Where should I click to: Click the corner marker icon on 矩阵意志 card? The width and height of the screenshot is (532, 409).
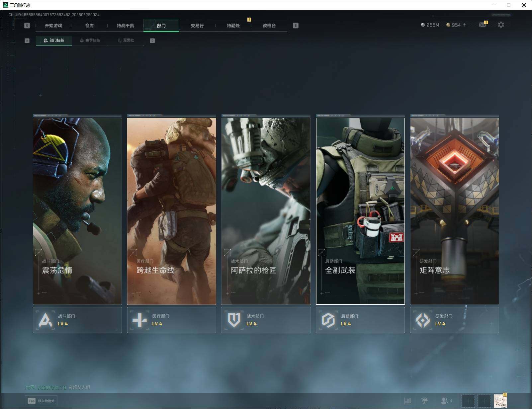coord(416,253)
